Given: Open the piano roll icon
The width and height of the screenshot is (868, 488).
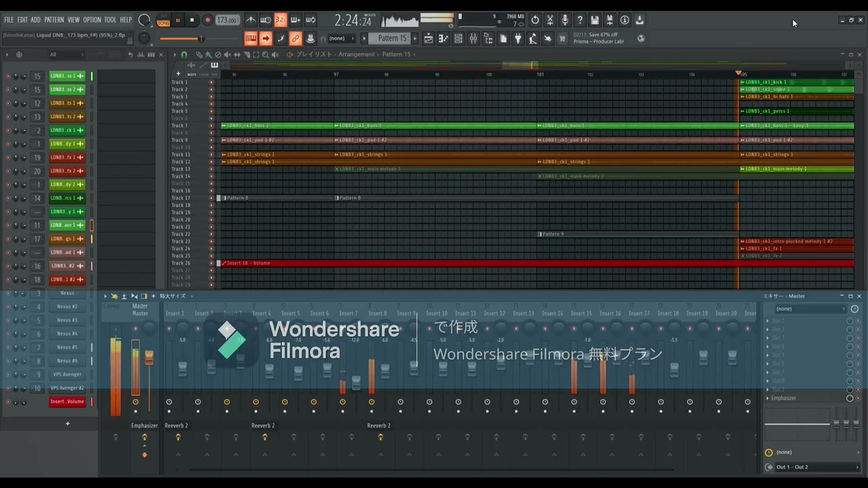Looking at the screenshot, I should pyautogui.click(x=443, y=39).
